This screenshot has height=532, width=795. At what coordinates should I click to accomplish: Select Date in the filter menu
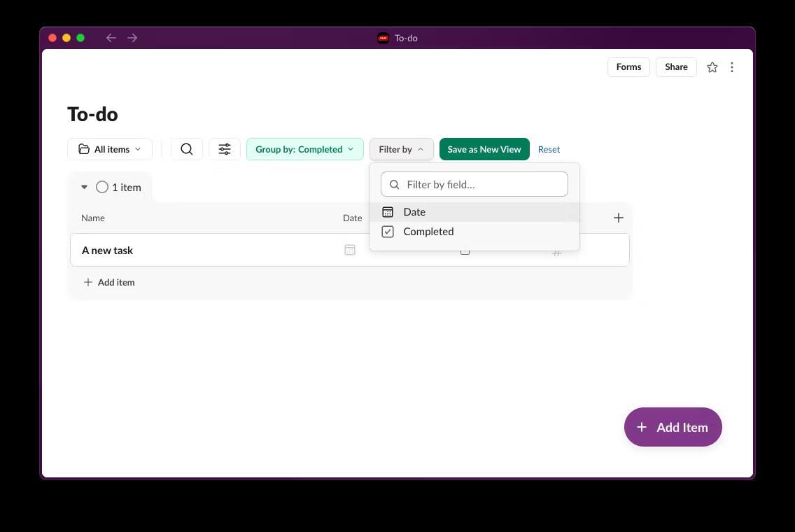point(414,211)
